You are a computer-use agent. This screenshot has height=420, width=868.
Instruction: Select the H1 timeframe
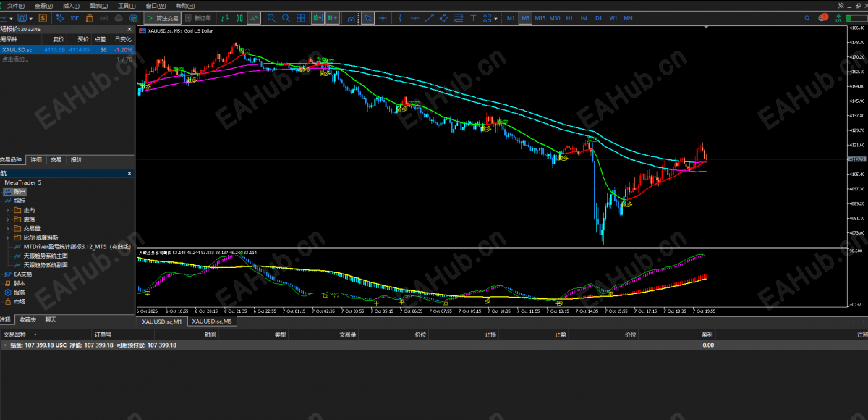(570, 17)
